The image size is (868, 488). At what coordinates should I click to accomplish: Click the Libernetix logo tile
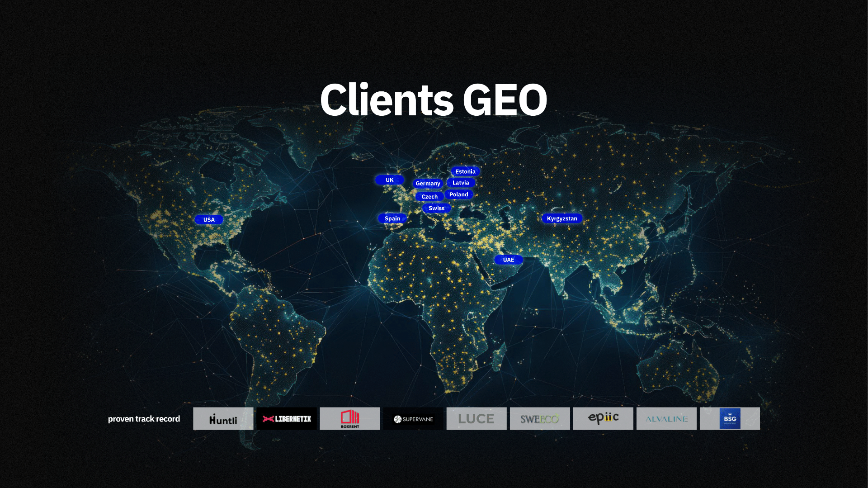(x=287, y=419)
